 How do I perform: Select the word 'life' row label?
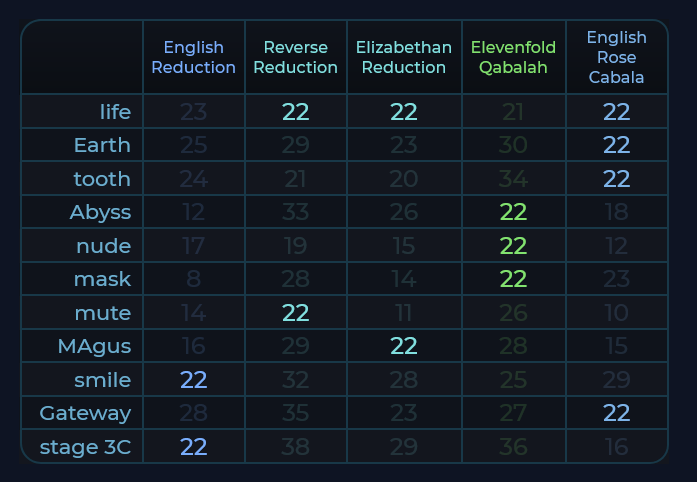coord(116,112)
